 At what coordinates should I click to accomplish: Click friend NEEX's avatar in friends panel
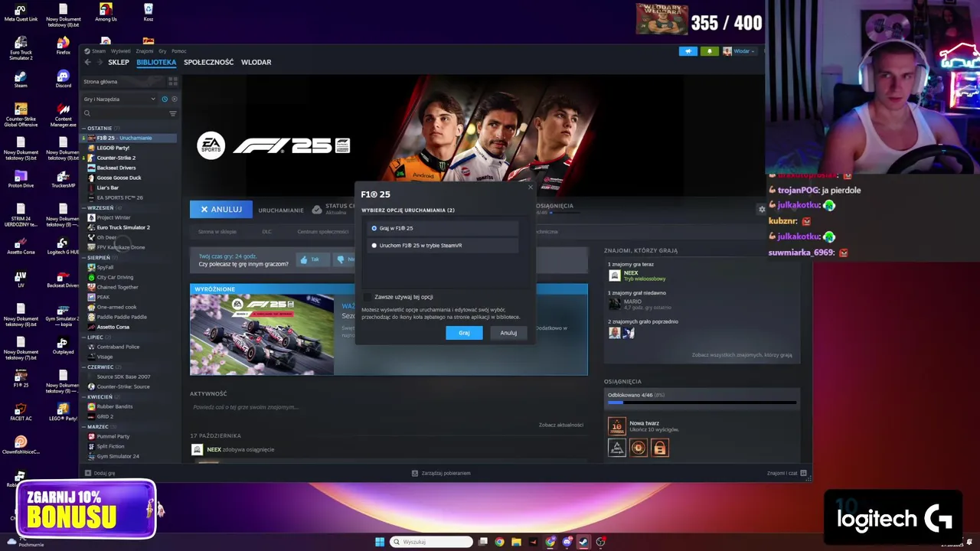click(614, 275)
